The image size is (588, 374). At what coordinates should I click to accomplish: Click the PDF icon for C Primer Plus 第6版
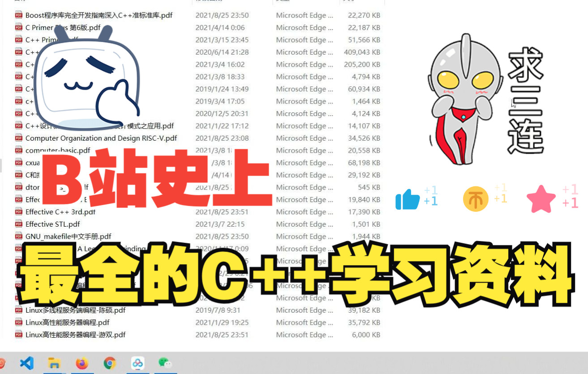pyautogui.click(x=18, y=27)
